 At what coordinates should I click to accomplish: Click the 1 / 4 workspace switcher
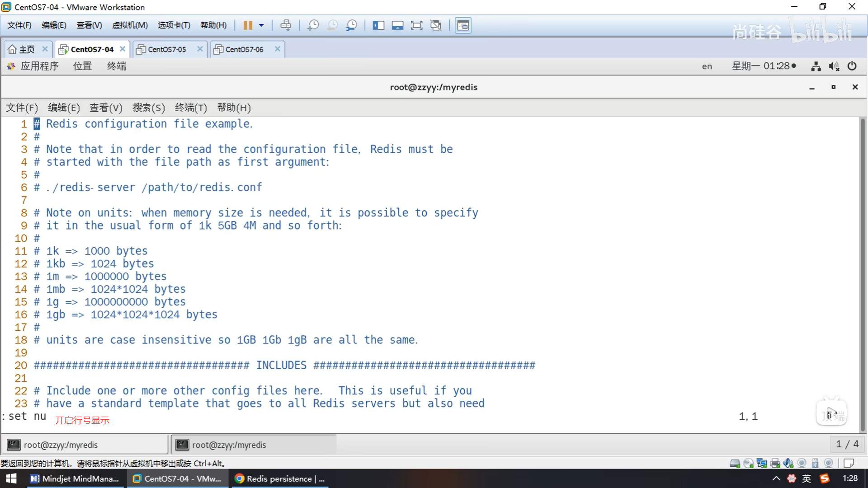pyautogui.click(x=847, y=444)
